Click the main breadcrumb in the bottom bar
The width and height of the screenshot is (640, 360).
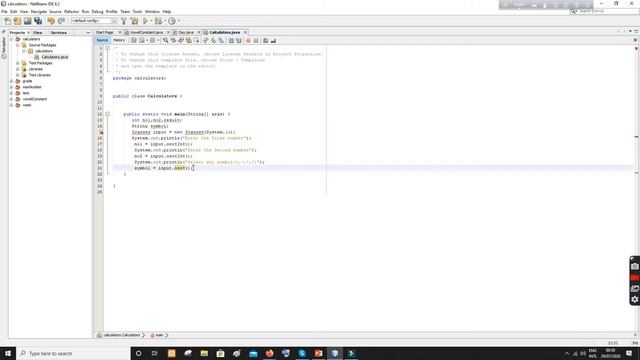tap(159, 335)
